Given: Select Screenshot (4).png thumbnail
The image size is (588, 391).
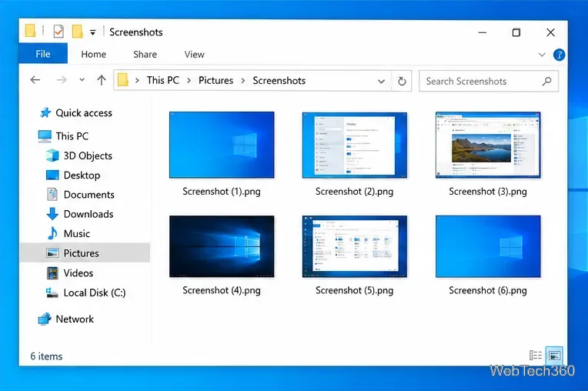Looking at the screenshot, I should [222, 246].
